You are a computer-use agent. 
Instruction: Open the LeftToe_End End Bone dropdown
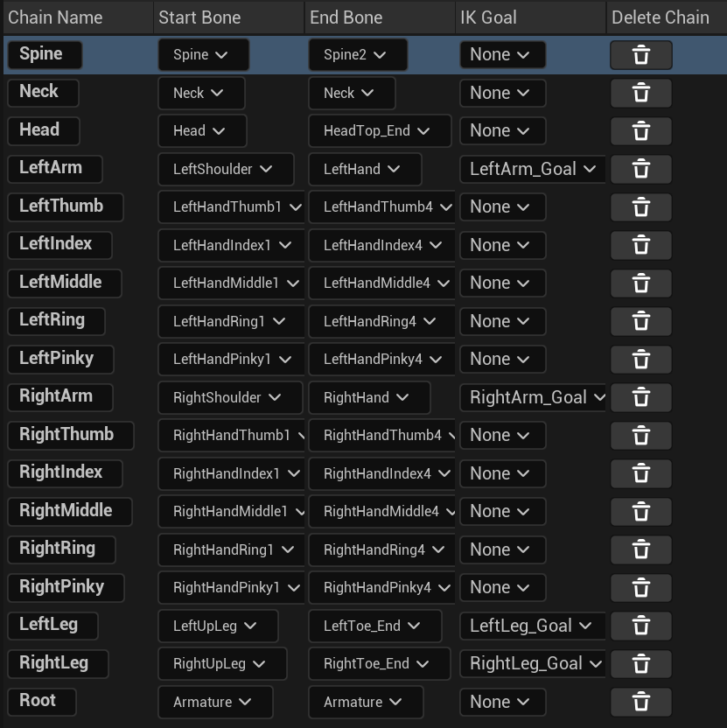coord(375,626)
